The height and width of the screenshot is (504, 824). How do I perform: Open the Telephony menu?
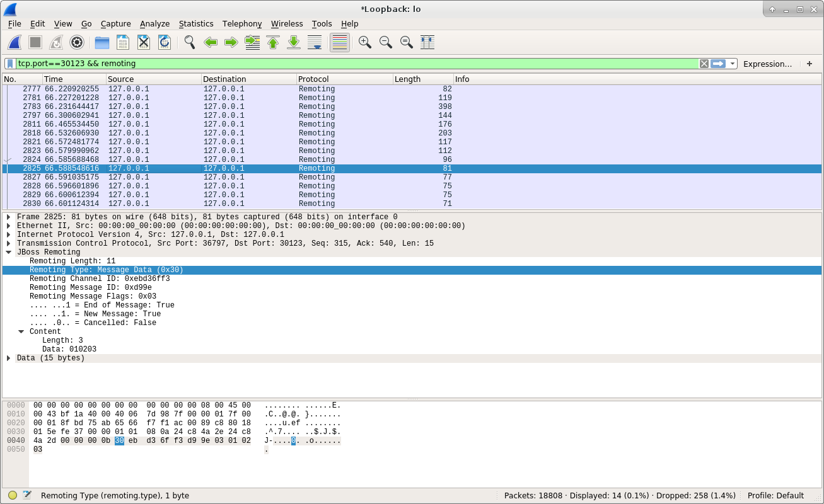pyautogui.click(x=242, y=23)
